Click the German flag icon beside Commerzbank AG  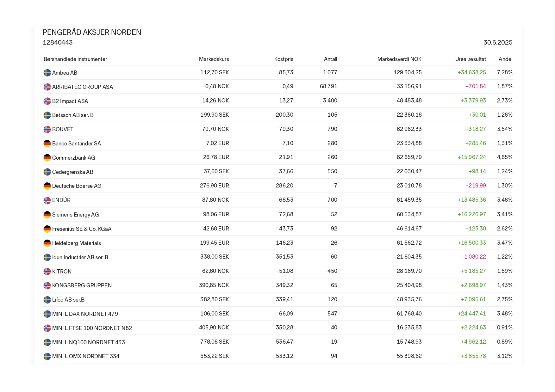coord(47,158)
